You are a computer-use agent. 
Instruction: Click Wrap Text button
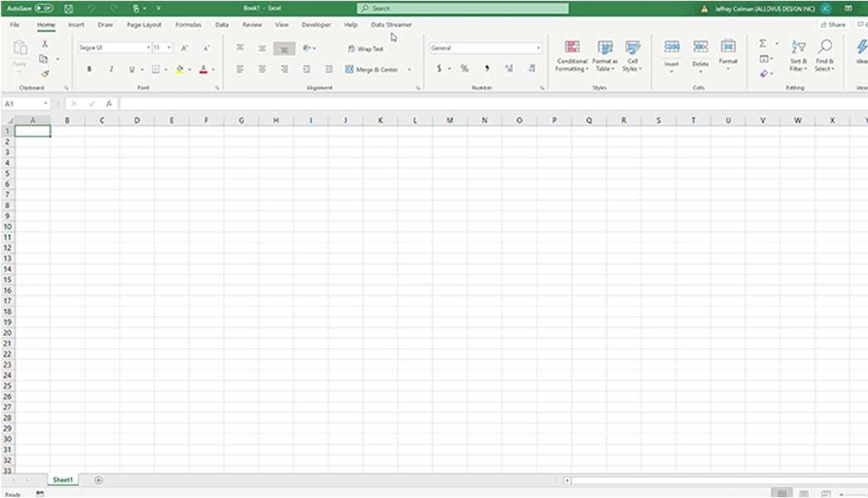366,49
